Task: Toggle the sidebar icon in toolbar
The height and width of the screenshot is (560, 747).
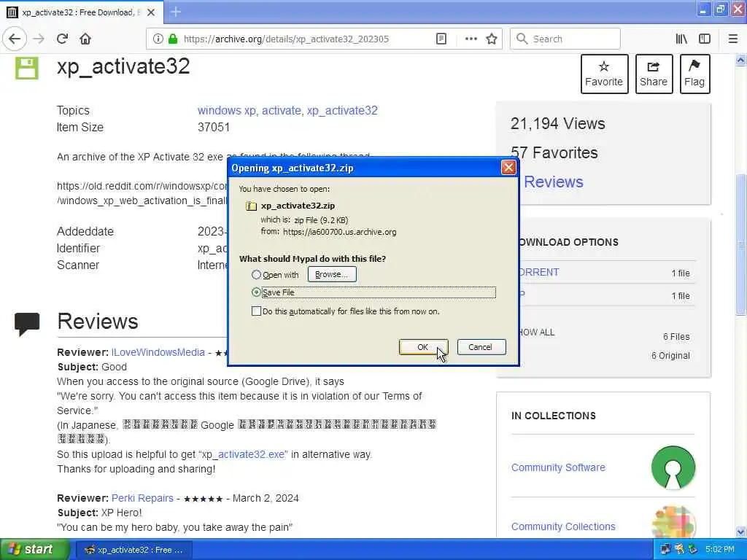Action: click(x=705, y=39)
